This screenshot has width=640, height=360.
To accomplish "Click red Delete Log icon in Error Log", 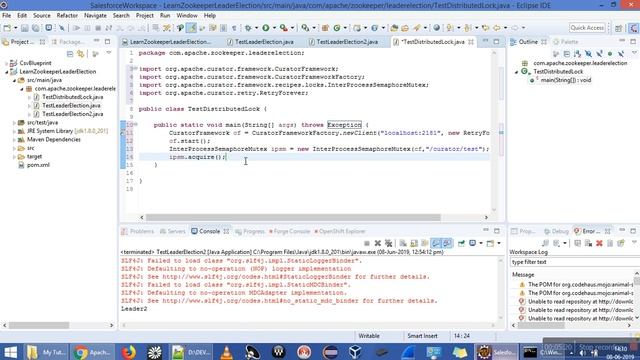I will point(599,243).
